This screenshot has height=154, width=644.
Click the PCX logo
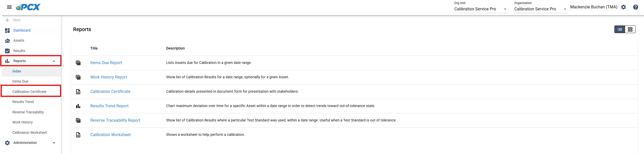28,7
